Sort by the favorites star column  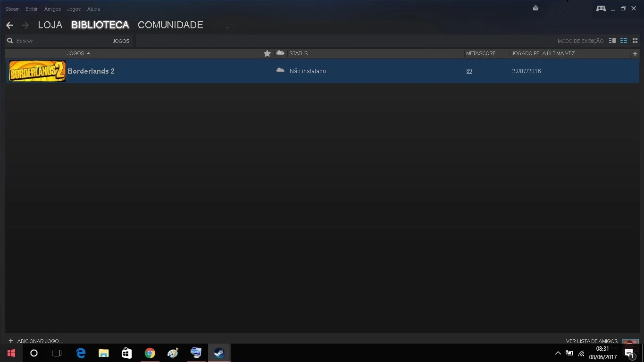(267, 53)
